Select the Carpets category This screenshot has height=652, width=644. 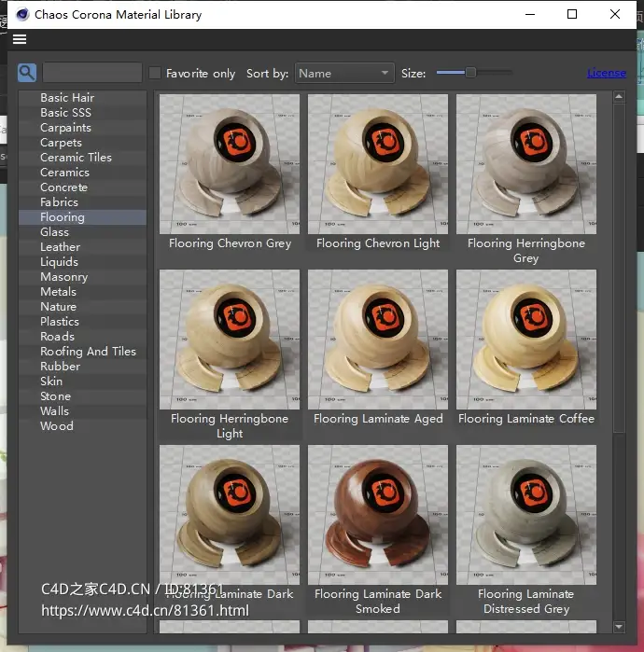82,143
